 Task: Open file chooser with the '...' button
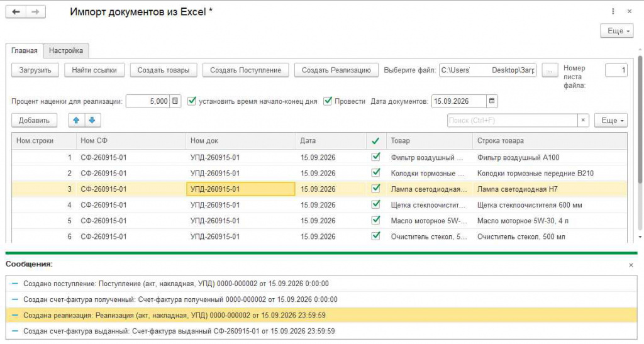tap(550, 70)
